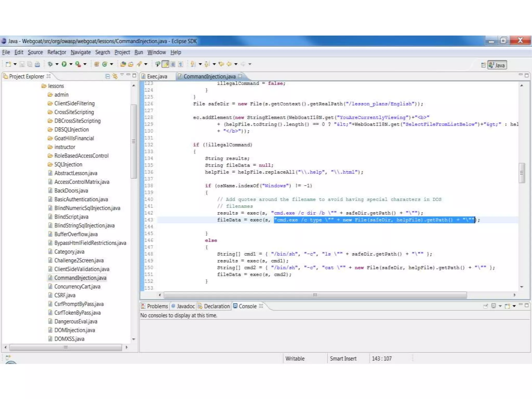Toggle Link with Editor in Project Explorer
This screenshot has height=399, width=532.
(x=115, y=76)
